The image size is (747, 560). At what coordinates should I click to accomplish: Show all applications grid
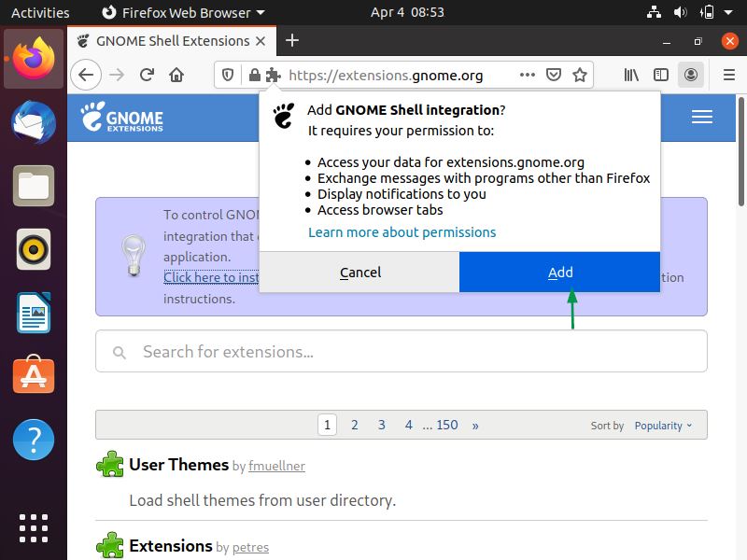[34, 528]
